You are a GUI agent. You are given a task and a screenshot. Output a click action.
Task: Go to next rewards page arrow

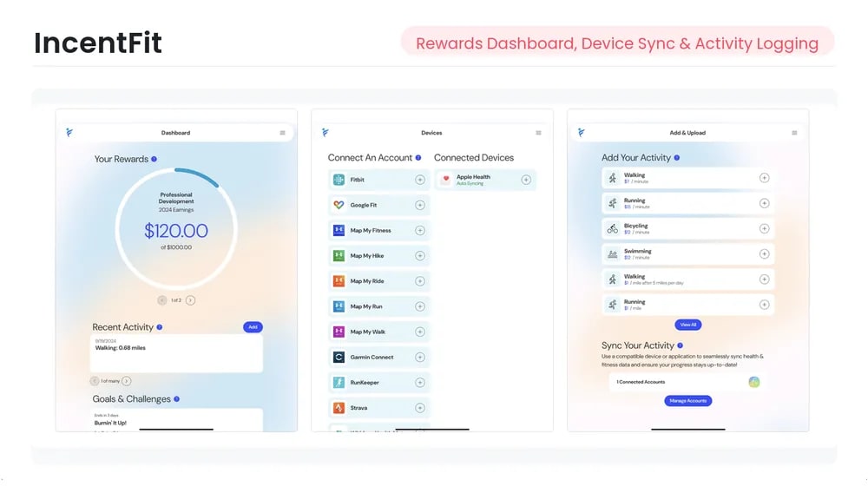191,300
